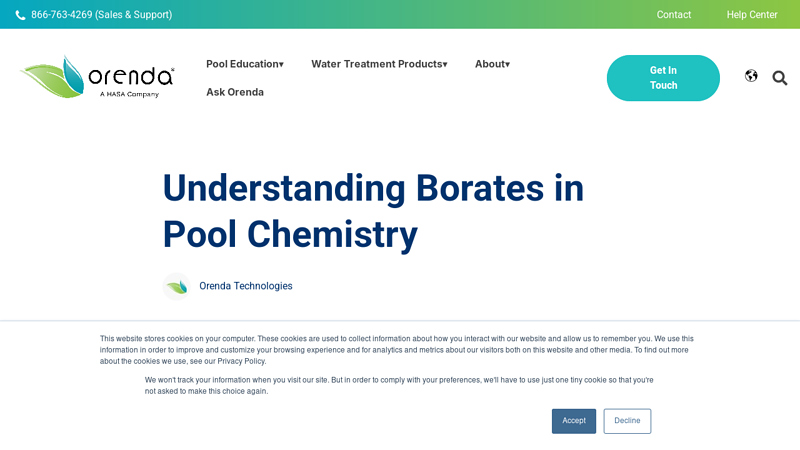Open the globe language selector icon
The image size is (800, 450).
click(751, 76)
